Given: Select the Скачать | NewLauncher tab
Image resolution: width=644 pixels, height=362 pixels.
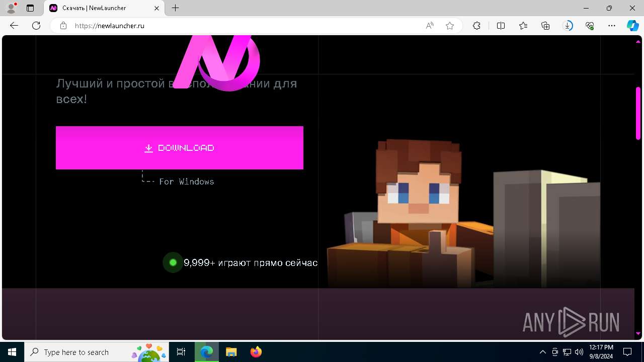Looking at the screenshot, I should point(105,8).
